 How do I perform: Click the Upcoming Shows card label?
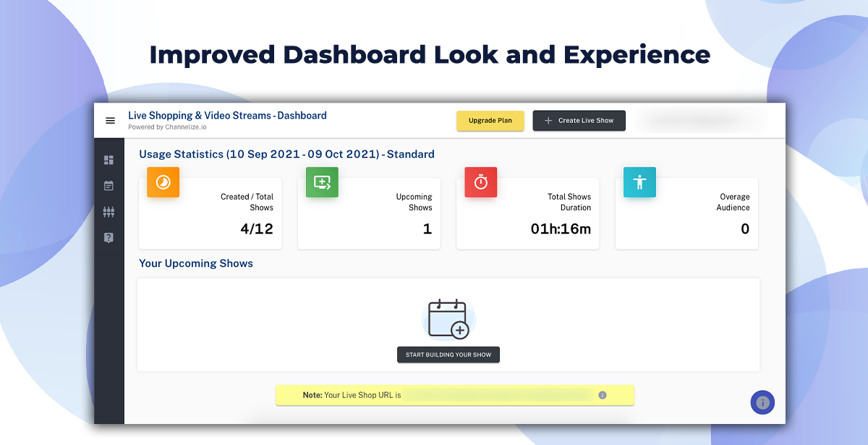coord(414,202)
